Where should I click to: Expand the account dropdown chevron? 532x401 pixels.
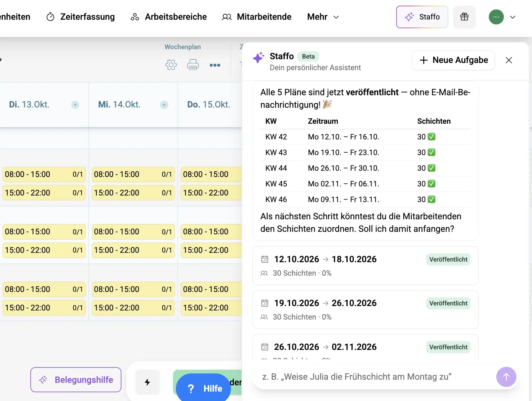click(x=513, y=17)
